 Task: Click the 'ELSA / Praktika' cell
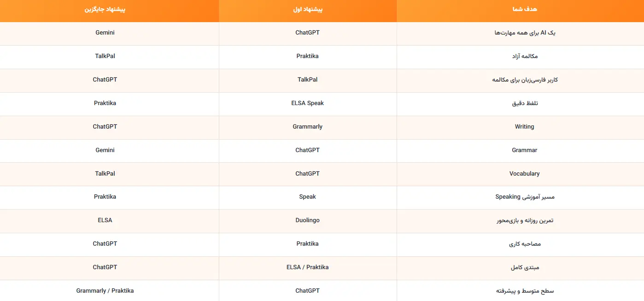308,267
